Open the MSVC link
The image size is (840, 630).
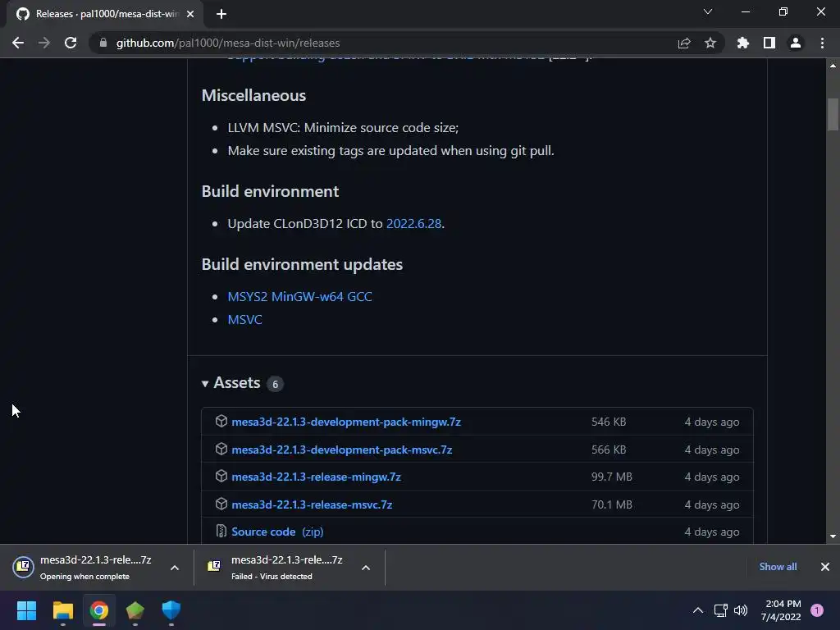pos(244,319)
